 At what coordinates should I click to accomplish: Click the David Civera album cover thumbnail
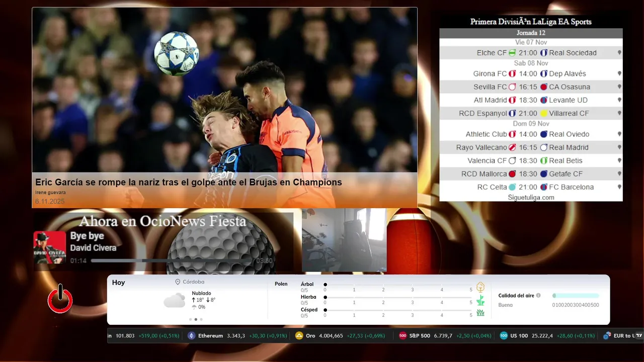point(50,247)
